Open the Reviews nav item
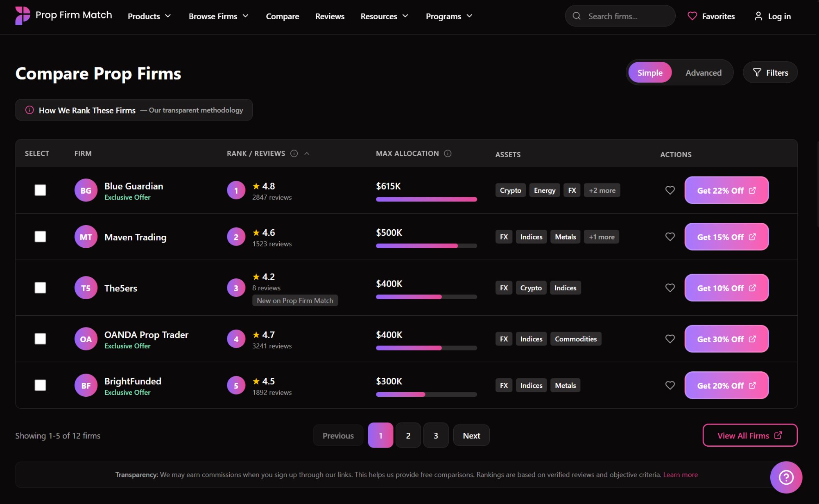The height and width of the screenshot is (504, 819). click(330, 16)
